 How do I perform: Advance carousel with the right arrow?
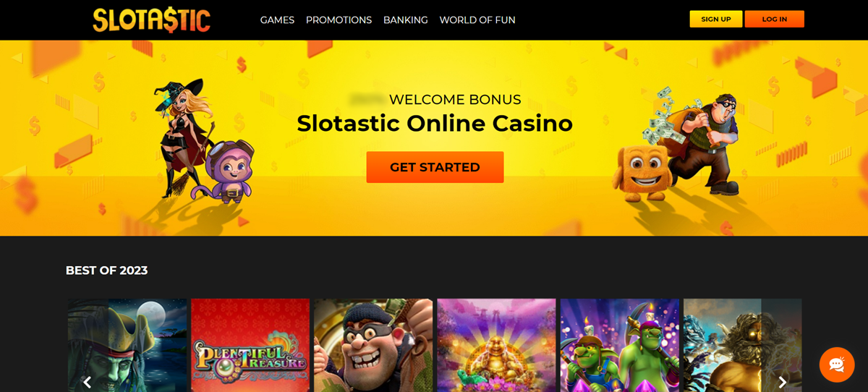[782, 382]
